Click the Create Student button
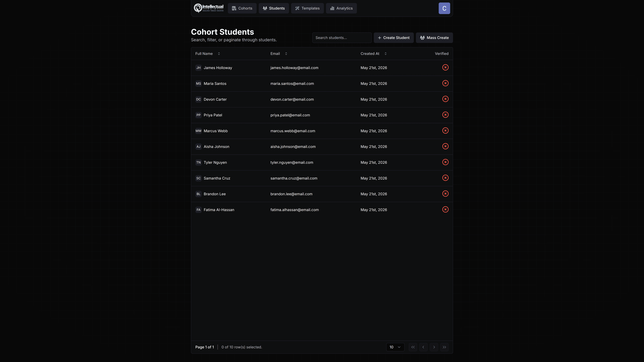 pos(393,38)
